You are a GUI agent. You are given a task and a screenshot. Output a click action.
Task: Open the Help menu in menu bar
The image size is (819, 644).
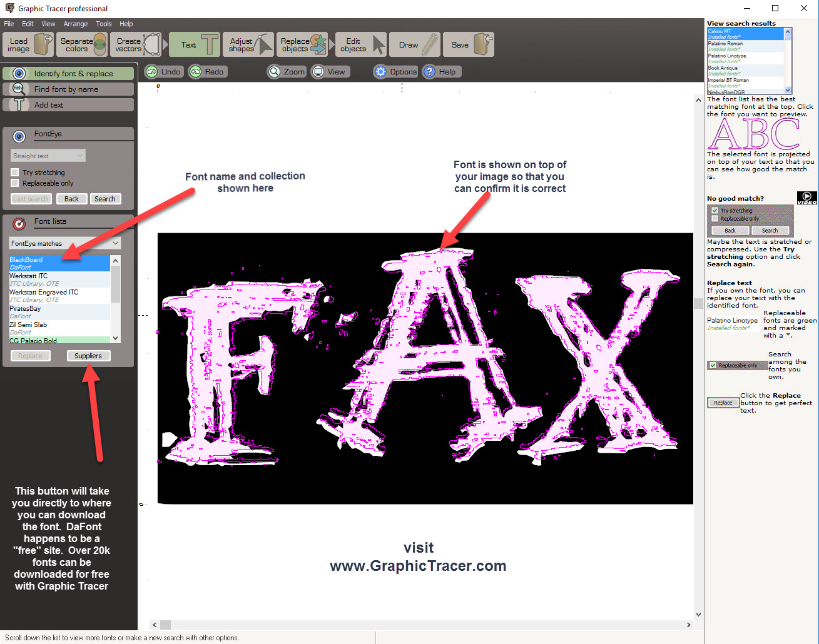126,24
